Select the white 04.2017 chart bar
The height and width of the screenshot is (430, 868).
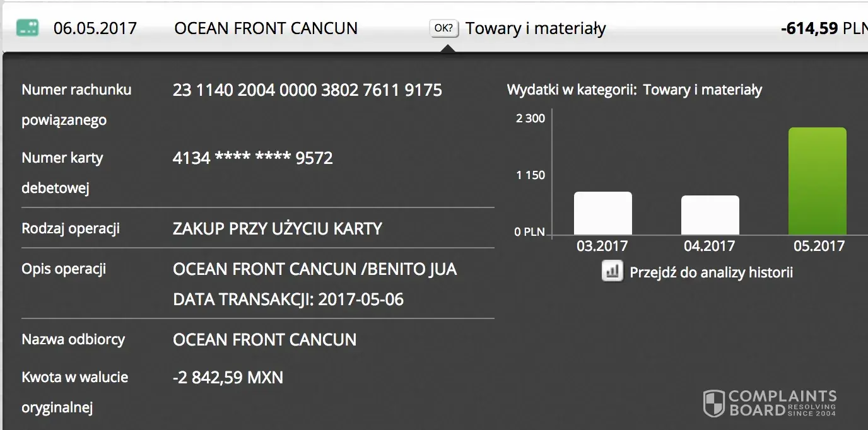click(x=710, y=215)
